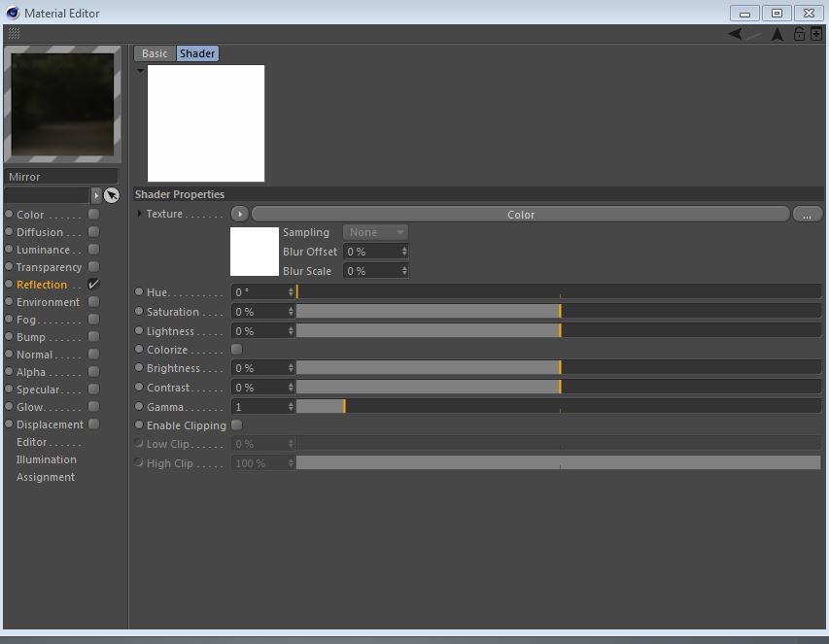Screen dimensions: 829x644
Task: Click the grip handle dots icon
Action: coord(15,33)
